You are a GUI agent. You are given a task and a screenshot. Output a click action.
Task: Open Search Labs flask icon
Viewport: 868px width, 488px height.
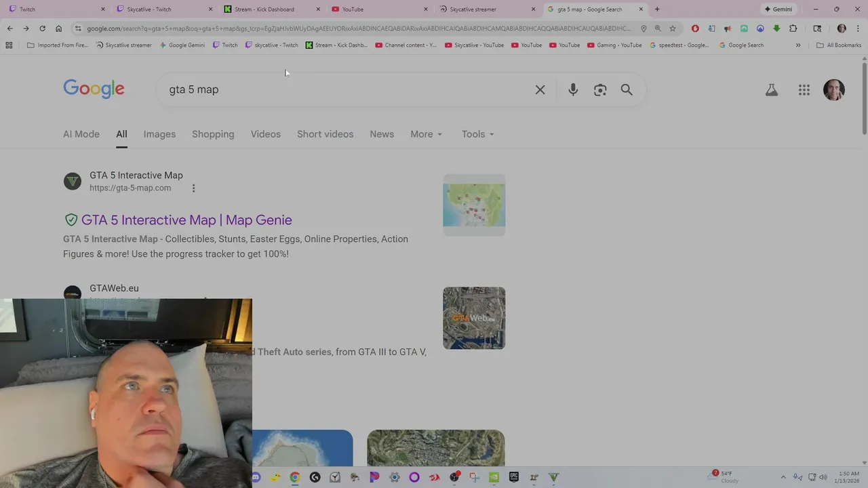click(772, 89)
